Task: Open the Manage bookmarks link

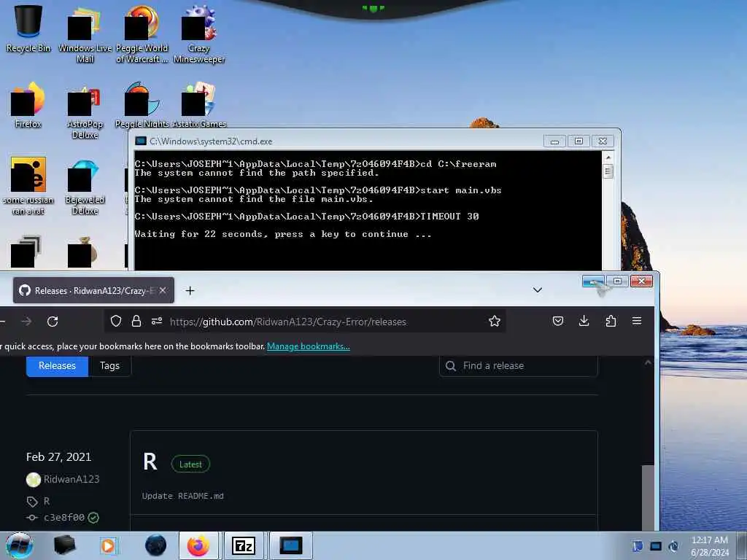Action: coord(309,346)
